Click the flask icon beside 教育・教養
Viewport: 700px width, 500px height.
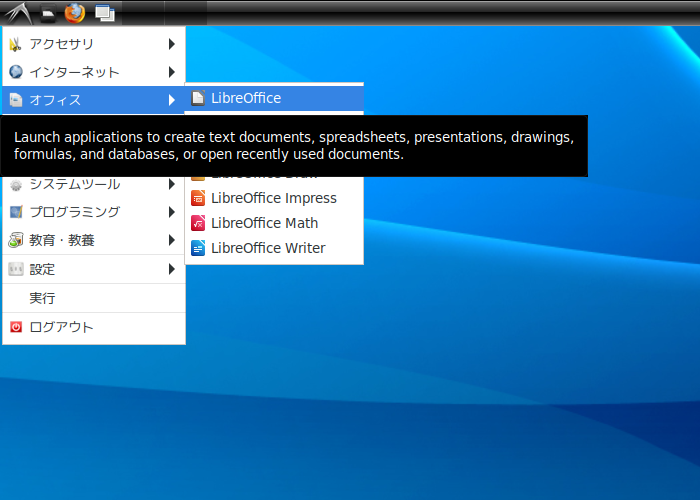tap(16, 240)
